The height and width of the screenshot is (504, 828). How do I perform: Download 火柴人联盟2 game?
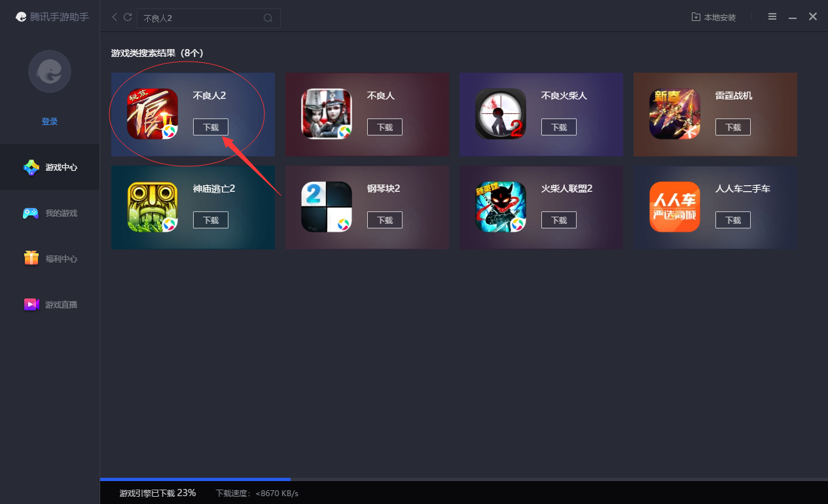click(x=559, y=220)
